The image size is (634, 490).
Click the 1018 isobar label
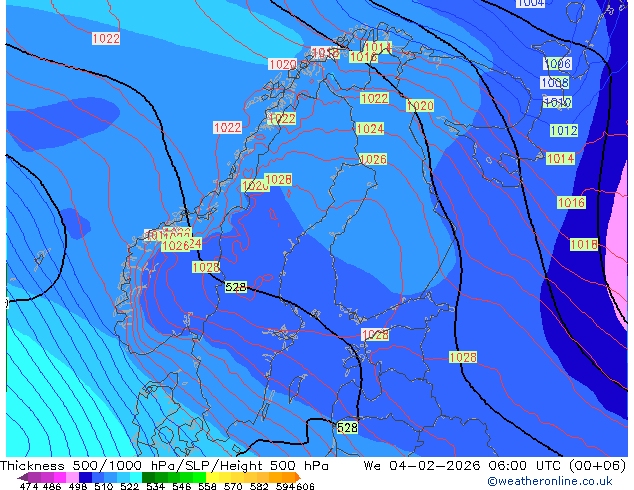click(583, 244)
